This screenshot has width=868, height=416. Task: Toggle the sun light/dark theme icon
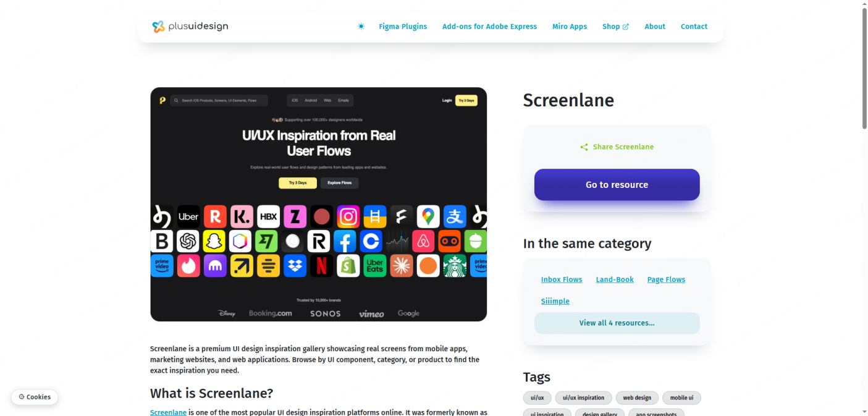[x=361, y=27]
